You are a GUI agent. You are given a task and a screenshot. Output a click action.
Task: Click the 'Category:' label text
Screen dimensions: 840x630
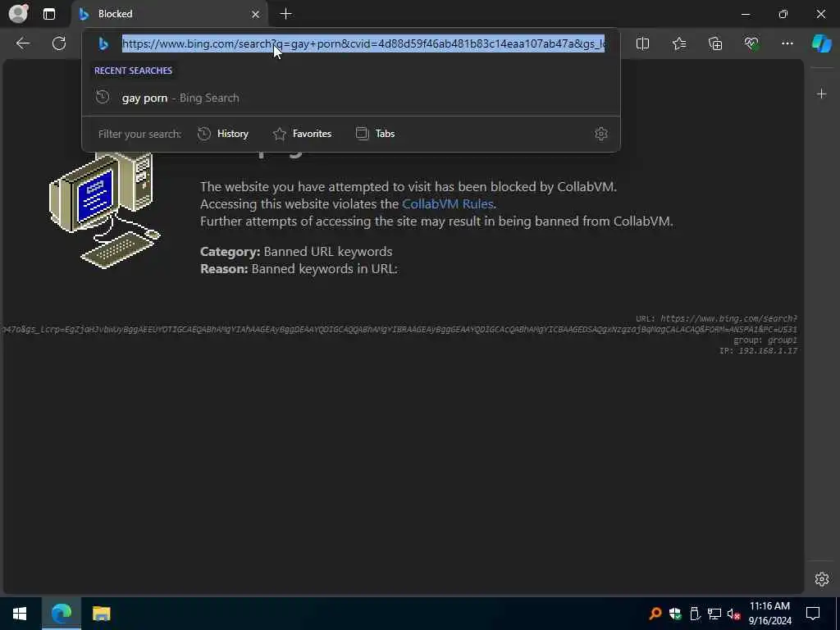pos(231,251)
